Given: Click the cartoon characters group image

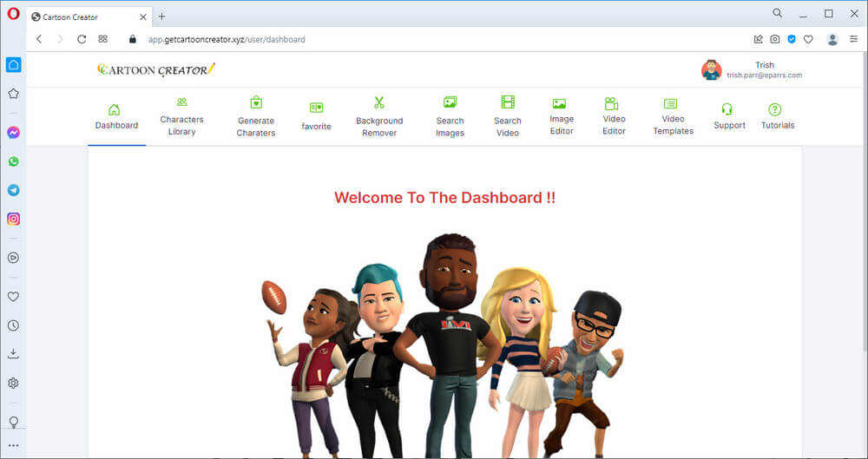Looking at the screenshot, I should (443, 345).
